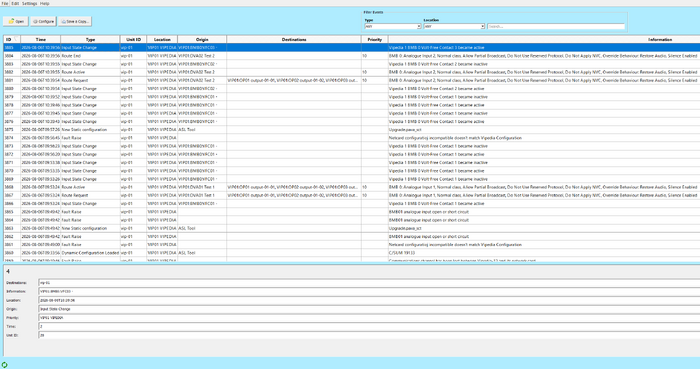
Task: Click the Destinations detail field
Action: 369,283
